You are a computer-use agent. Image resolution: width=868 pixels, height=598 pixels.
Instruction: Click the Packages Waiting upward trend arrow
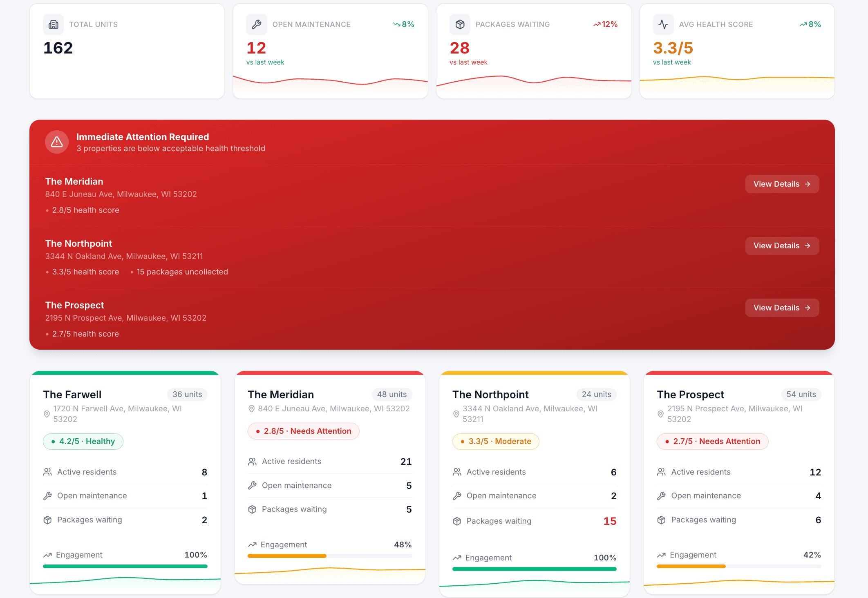pyautogui.click(x=597, y=25)
